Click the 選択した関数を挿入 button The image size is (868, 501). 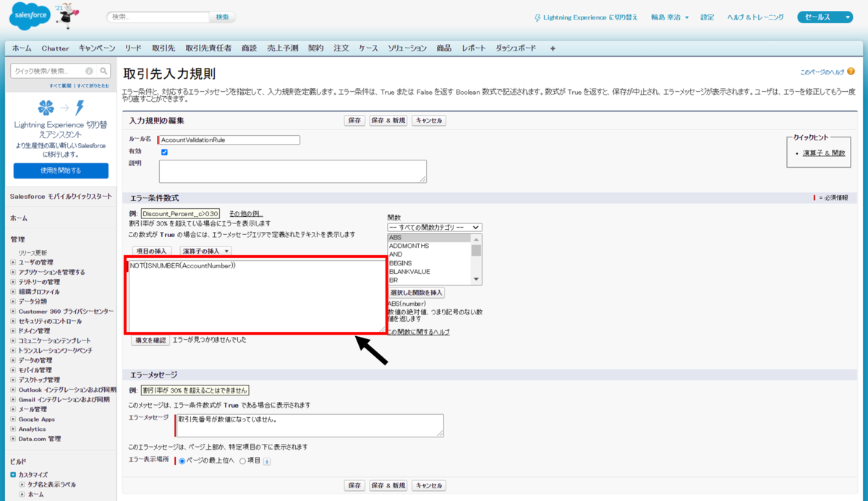click(x=416, y=293)
